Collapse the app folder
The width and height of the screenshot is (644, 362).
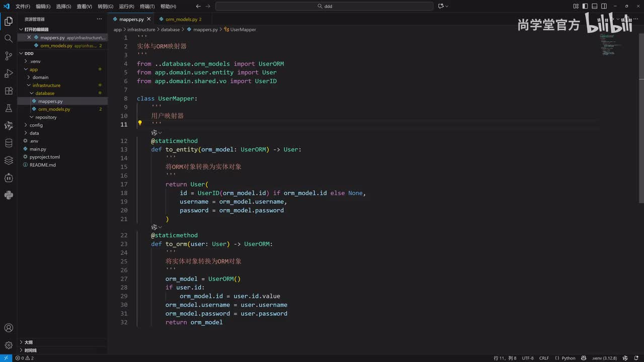tap(62, 69)
